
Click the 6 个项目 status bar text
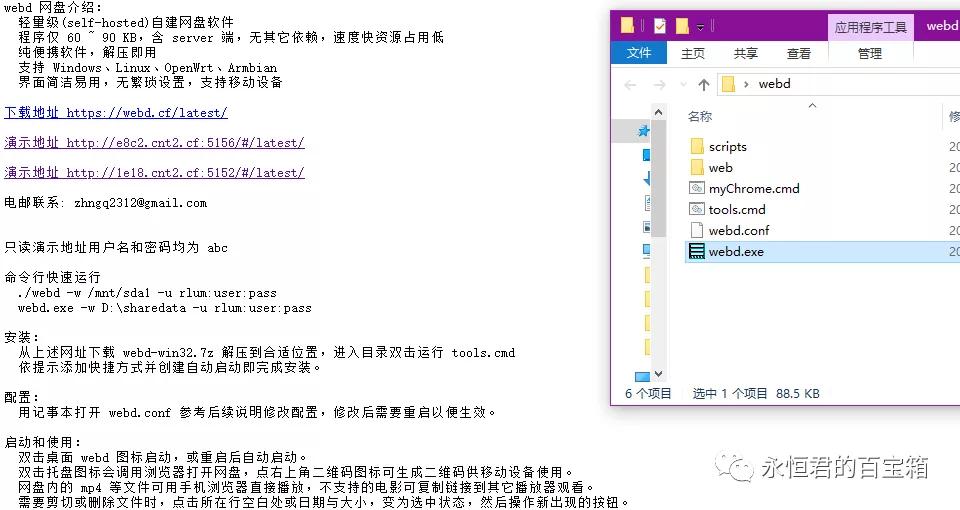click(648, 394)
